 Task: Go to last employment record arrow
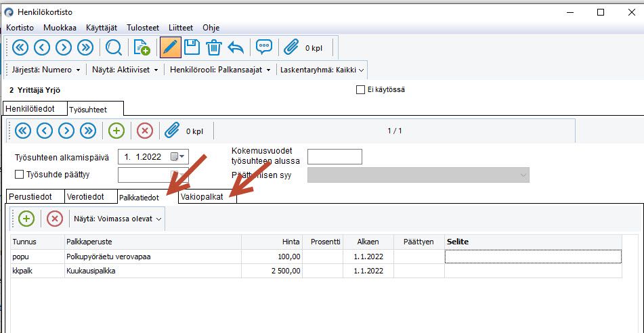point(88,131)
